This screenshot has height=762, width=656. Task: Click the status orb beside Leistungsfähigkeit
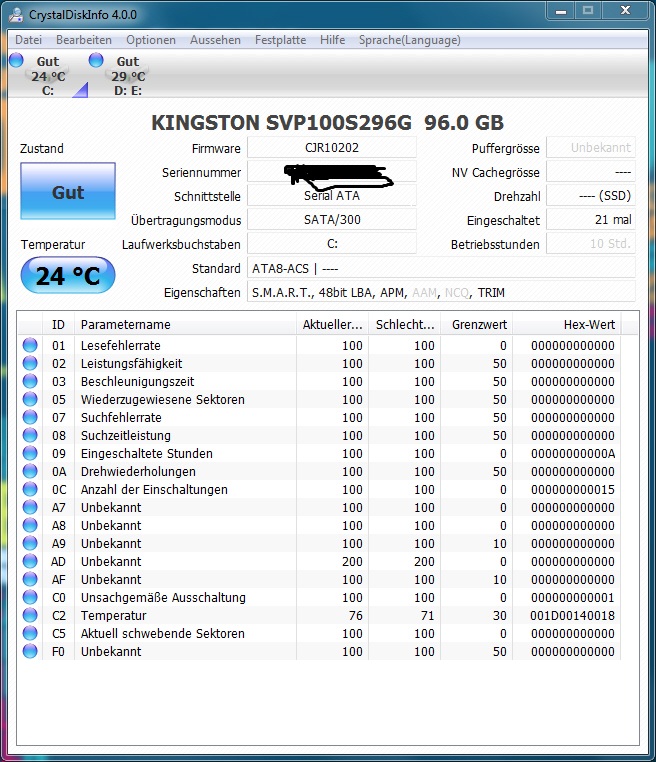tap(30, 363)
